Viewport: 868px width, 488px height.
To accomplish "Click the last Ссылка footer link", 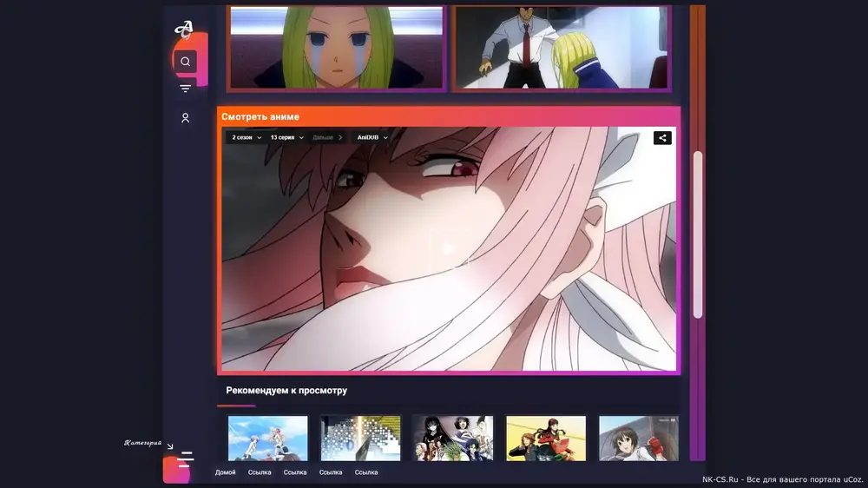I will [366, 472].
